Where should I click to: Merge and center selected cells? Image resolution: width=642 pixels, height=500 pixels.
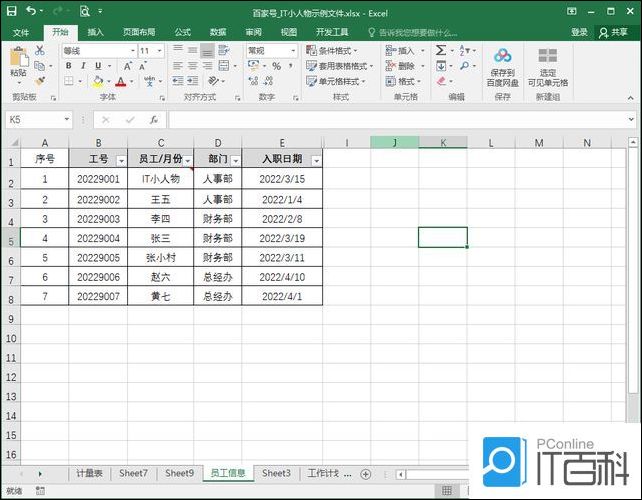click(x=224, y=66)
